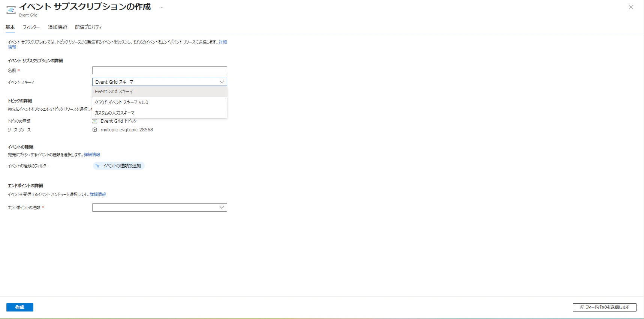Open 詳細情報 link under エンドポイントの詳細
Screen dimensions: 644x319
coord(98,194)
